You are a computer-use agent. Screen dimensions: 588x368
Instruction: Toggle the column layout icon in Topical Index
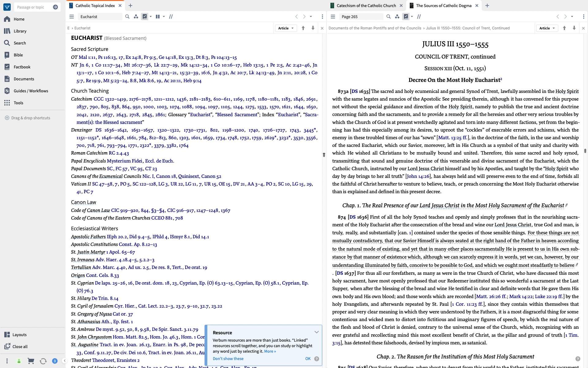[x=158, y=17]
